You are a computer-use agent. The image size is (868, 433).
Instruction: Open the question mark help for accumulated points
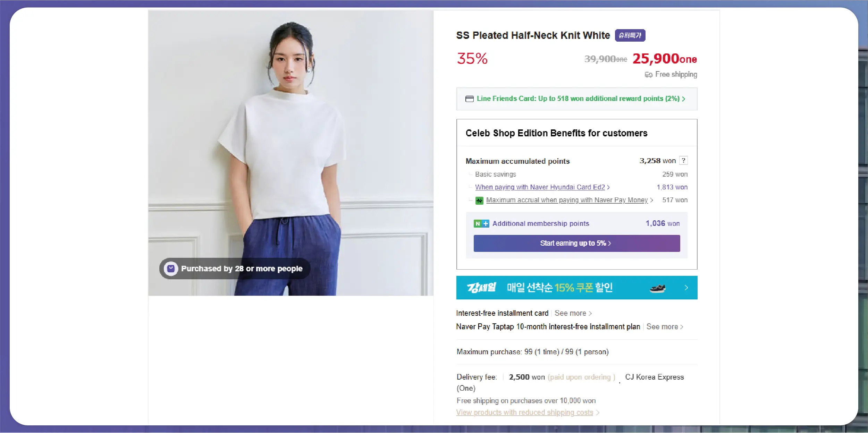pyautogui.click(x=683, y=161)
